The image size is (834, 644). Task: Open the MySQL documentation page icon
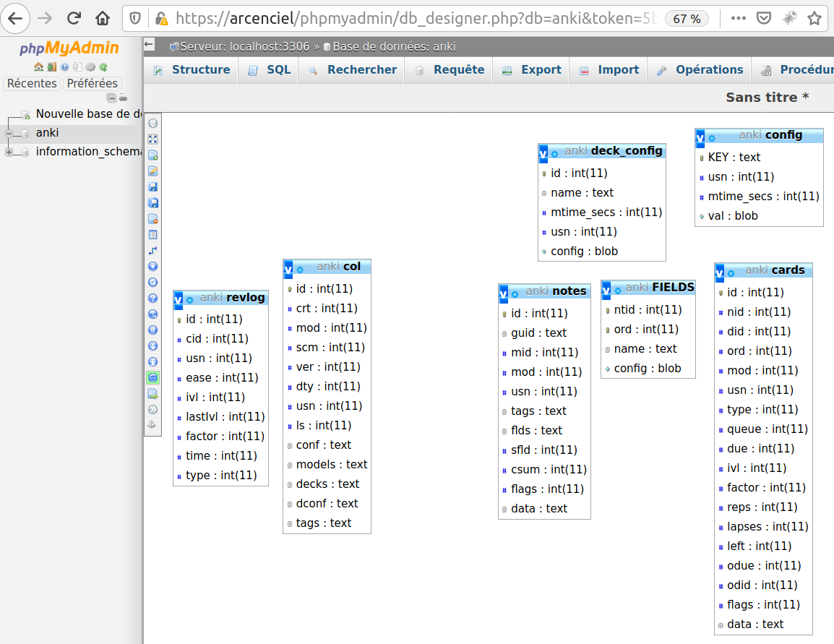point(77,67)
